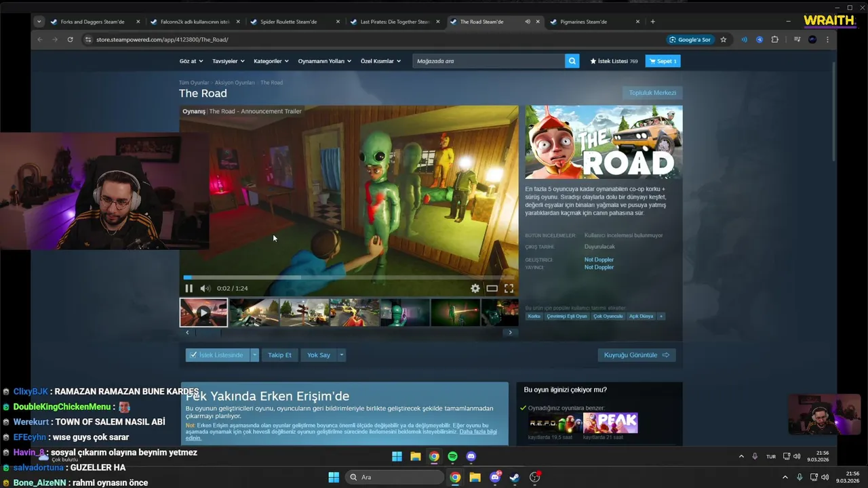This screenshot has height=488, width=868.
Task: Open the Kategoriler menu
Action: 271,61
